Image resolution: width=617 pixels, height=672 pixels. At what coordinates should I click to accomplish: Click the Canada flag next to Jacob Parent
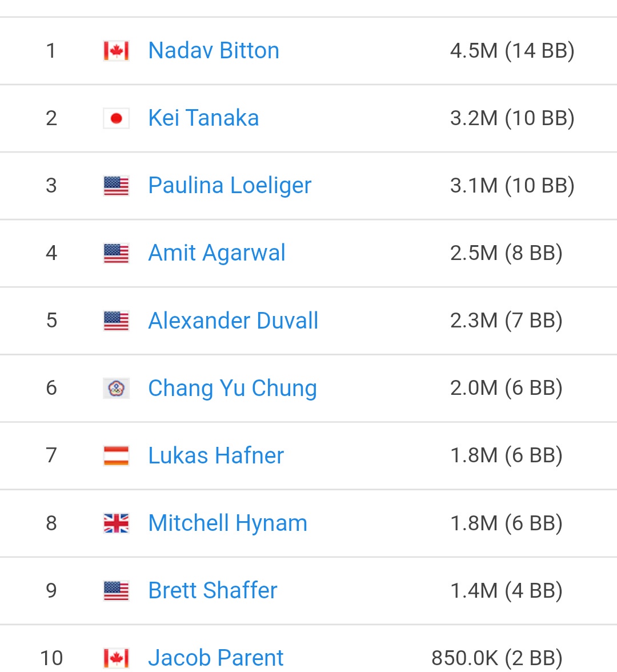116,658
